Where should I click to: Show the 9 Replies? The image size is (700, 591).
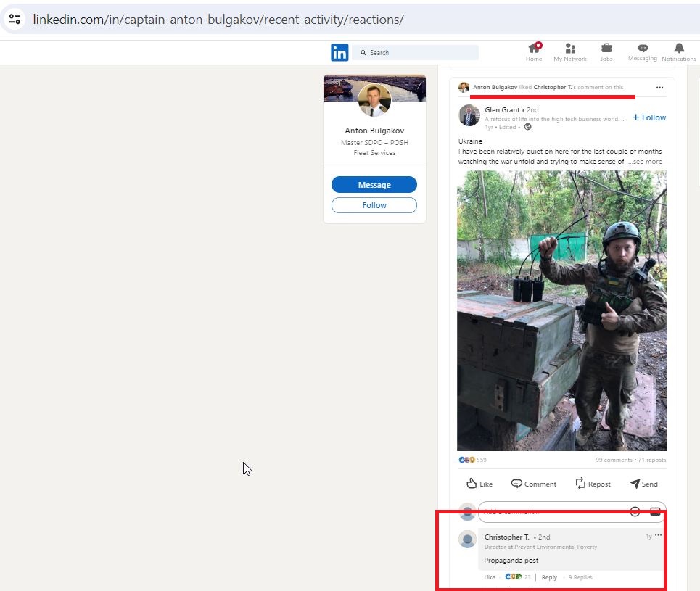pyautogui.click(x=580, y=577)
